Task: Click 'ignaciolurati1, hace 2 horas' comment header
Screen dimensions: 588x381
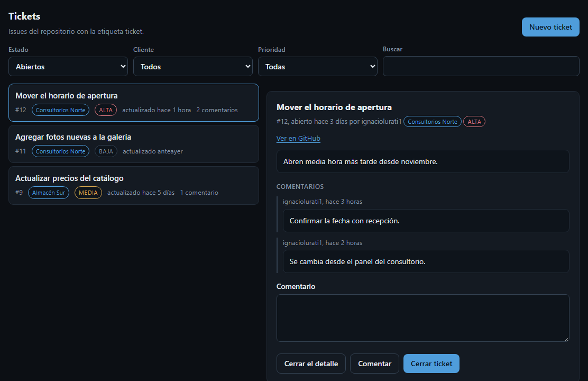Action: point(323,243)
